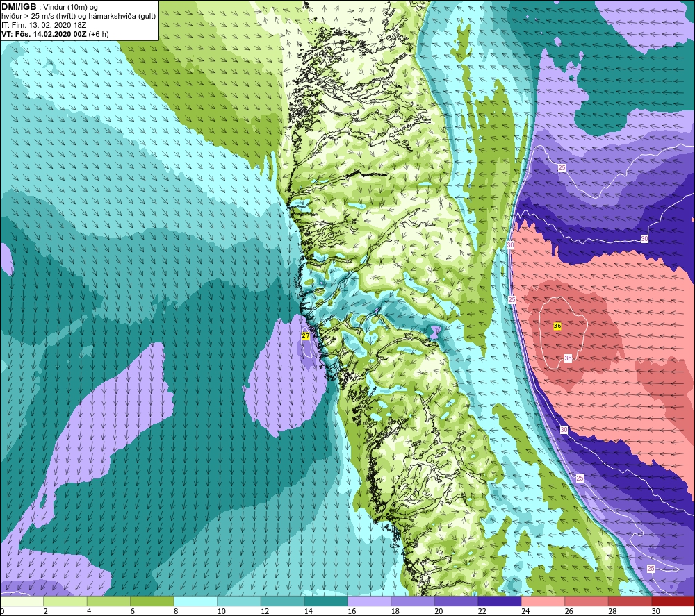
Task: Select the light green 2–4 m/s legend swatch
Action: (65, 601)
